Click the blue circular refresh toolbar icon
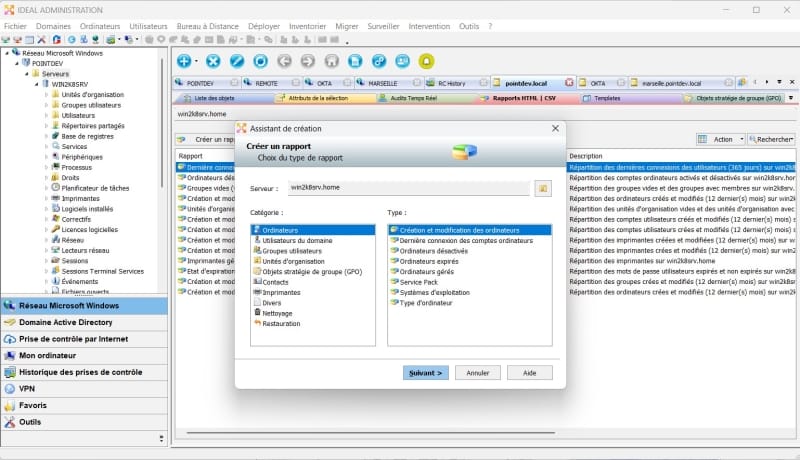The image size is (800, 460). [260, 61]
